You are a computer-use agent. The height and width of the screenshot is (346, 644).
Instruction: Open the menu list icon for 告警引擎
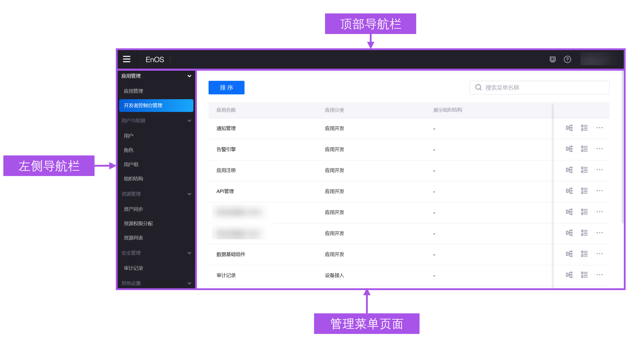point(585,149)
